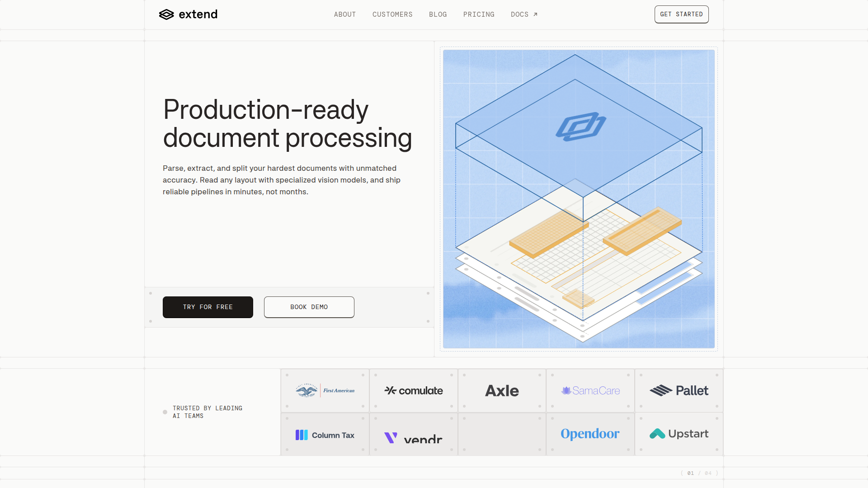Click the Upstart teal arrow logo
This screenshot has height=488, width=868.
tap(657, 434)
